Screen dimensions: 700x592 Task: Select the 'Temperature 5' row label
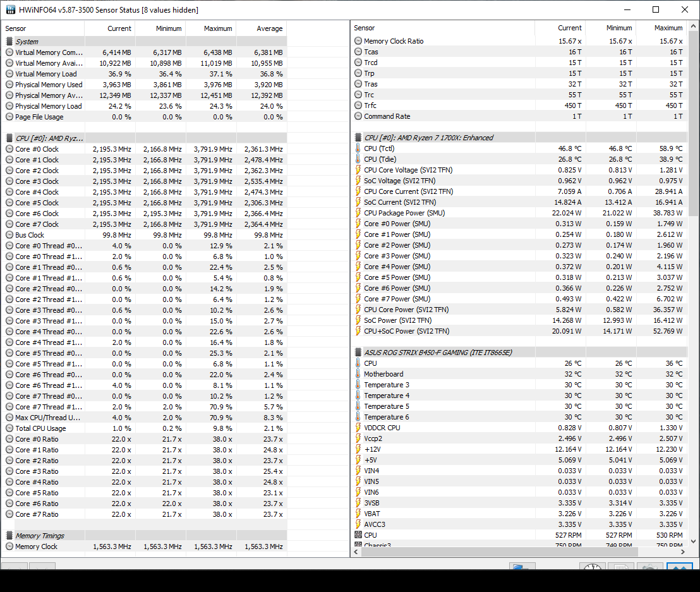[x=386, y=406]
